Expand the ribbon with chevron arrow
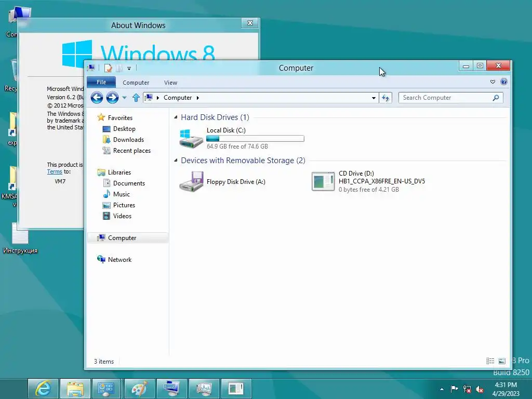The width and height of the screenshot is (532, 399). 493,82
